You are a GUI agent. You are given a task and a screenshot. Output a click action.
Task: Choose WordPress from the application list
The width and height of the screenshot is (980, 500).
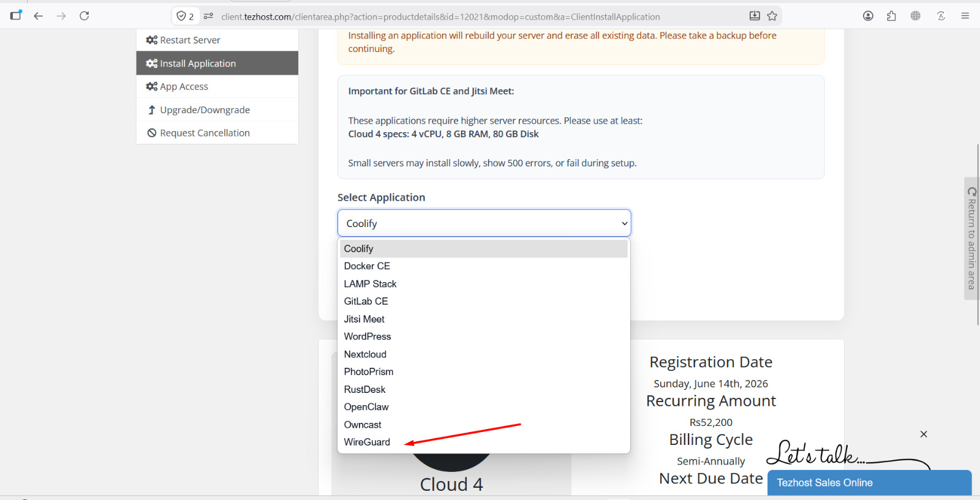coord(484,337)
